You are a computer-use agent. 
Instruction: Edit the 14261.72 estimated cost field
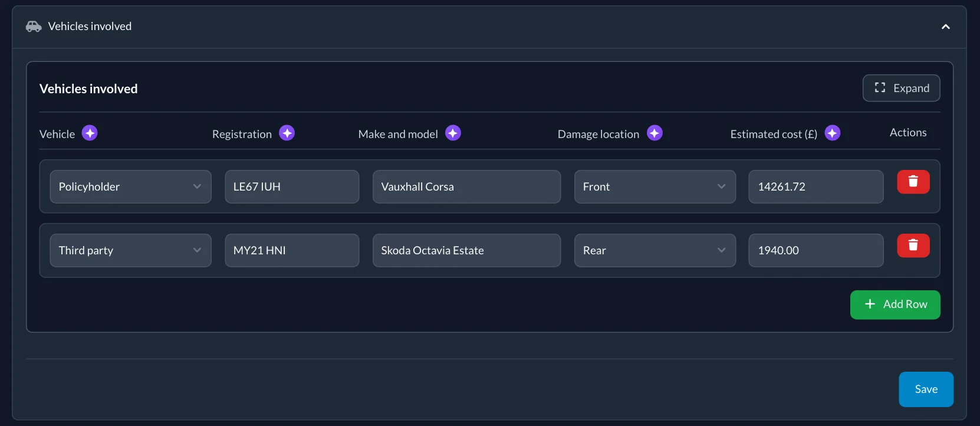pos(816,186)
